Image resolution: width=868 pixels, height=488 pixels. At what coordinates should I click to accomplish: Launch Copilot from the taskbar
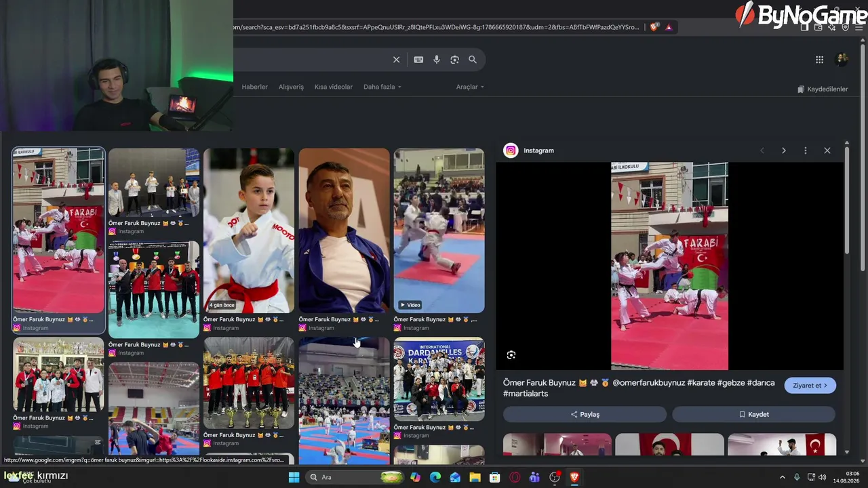(x=416, y=477)
